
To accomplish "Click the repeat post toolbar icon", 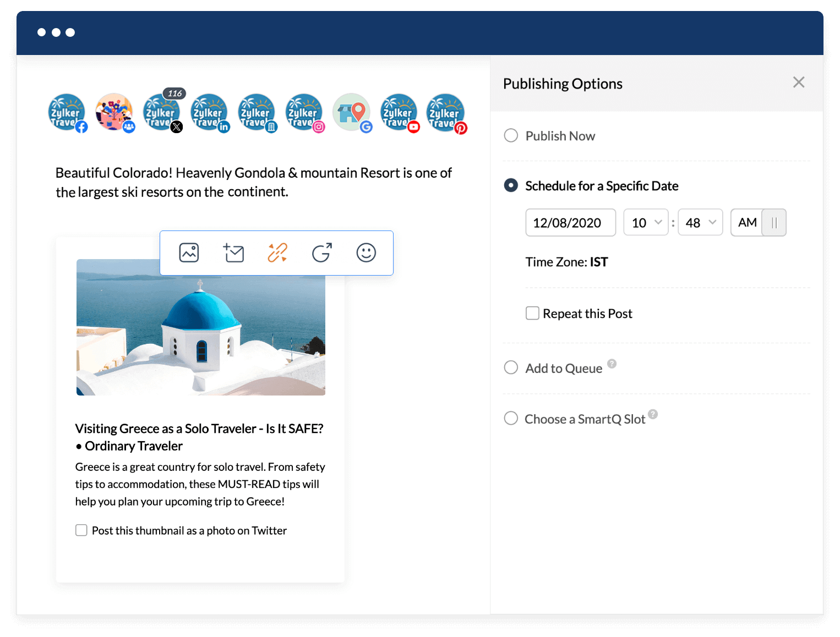I will pyautogui.click(x=321, y=252).
